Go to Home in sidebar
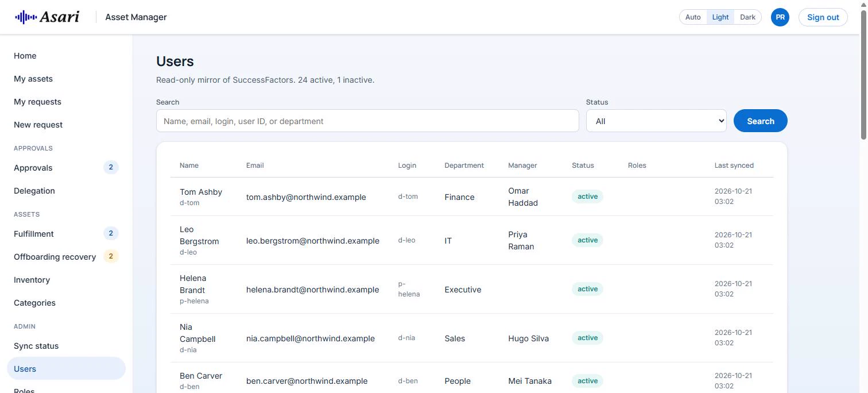868x393 pixels. [66, 56]
